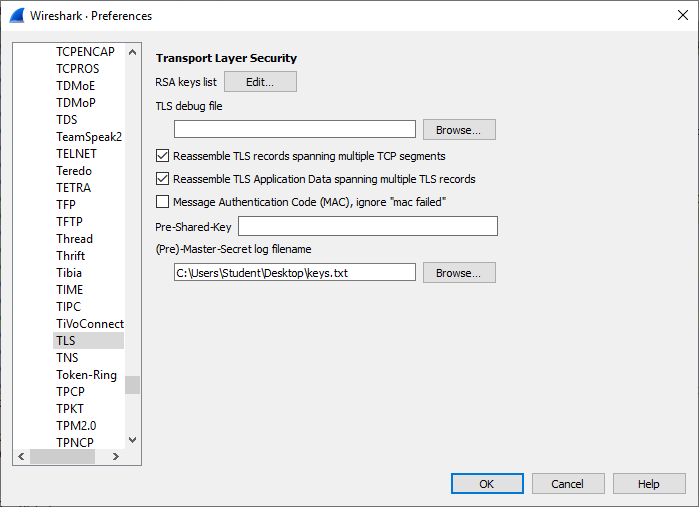Browse for Master-Secret log file
The width and height of the screenshot is (699, 507).
tap(459, 272)
